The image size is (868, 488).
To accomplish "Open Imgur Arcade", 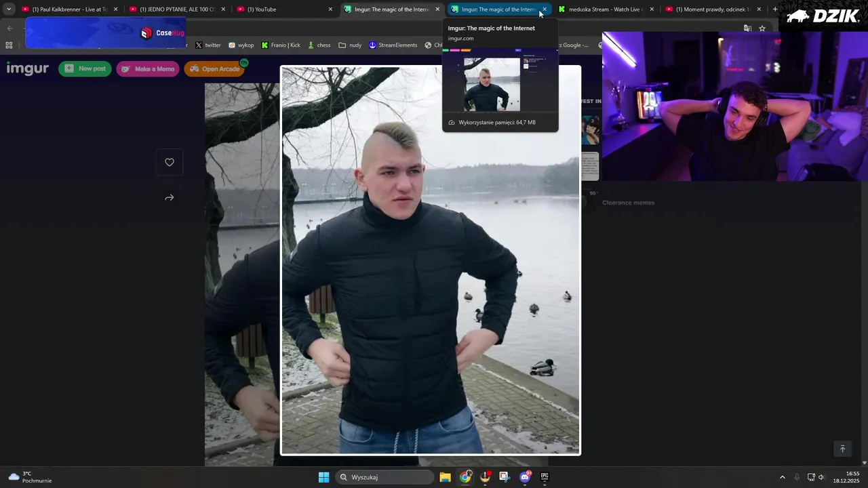I will click(214, 68).
